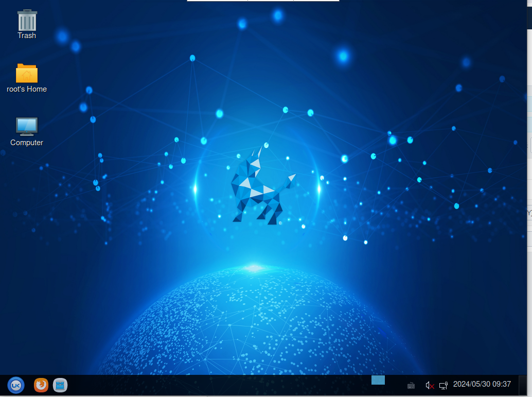Click the muted volume tray icon

(x=430, y=386)
